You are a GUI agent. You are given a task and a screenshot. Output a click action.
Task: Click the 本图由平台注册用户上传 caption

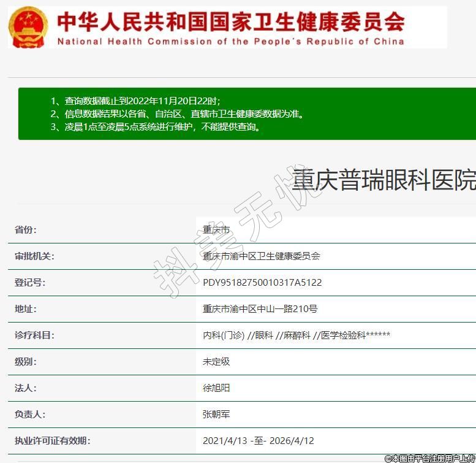coord(429,458)
